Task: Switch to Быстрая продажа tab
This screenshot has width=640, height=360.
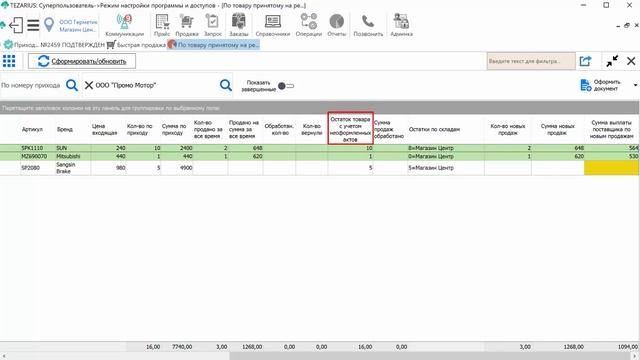Action: tap(136, 45)
